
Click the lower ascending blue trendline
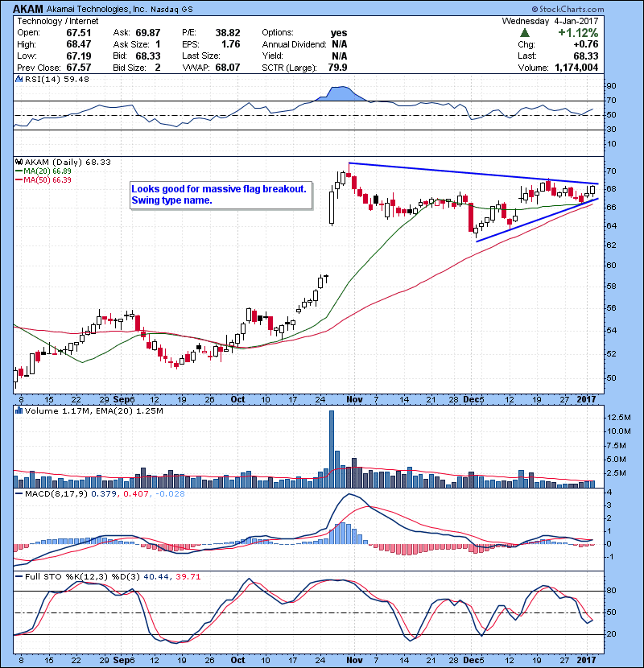pos(537,221)
